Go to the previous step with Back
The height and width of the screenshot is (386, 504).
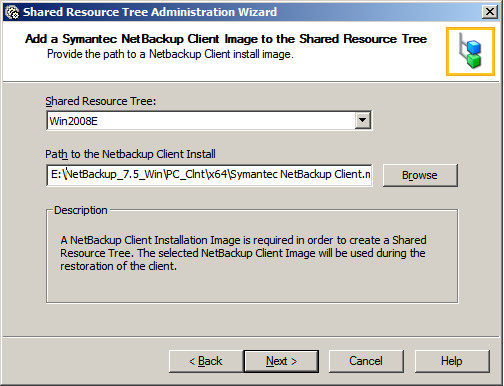coord(206,361)
